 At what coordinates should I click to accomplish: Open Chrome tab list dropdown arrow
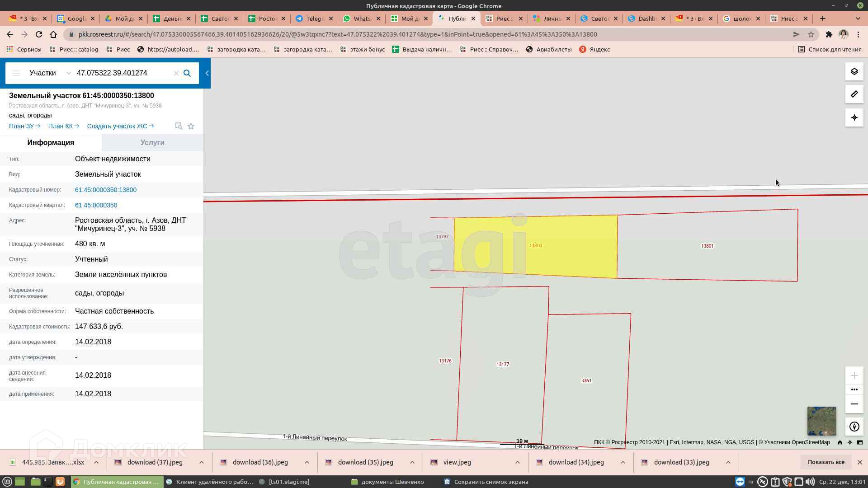pos(858,19)
